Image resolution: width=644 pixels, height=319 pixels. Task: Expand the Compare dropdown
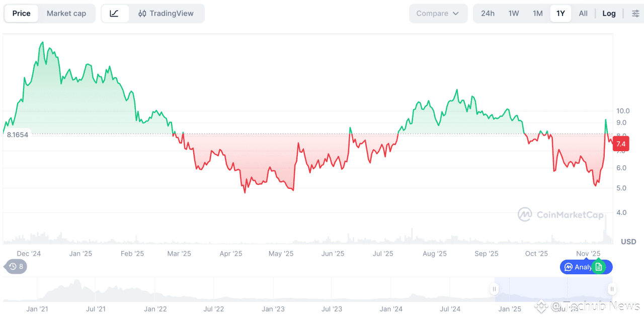point(438,14)
